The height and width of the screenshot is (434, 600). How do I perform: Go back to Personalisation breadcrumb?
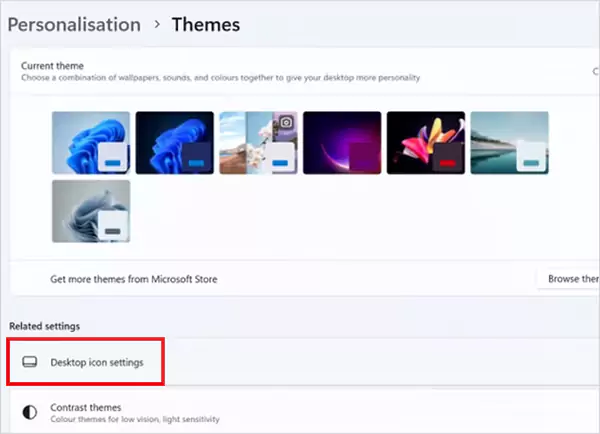(x=74, y=25)
